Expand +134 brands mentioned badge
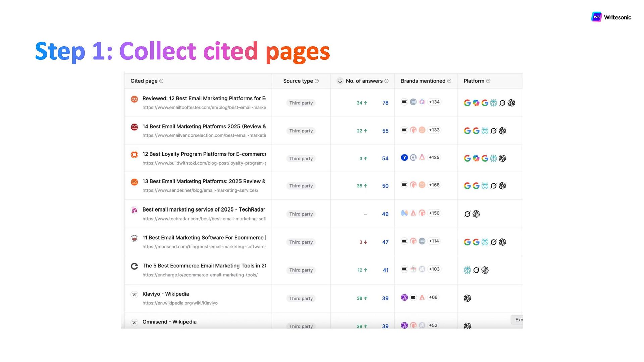Image resolution: width=644 pixels, height=362 pixels. [x=434, y=102]
